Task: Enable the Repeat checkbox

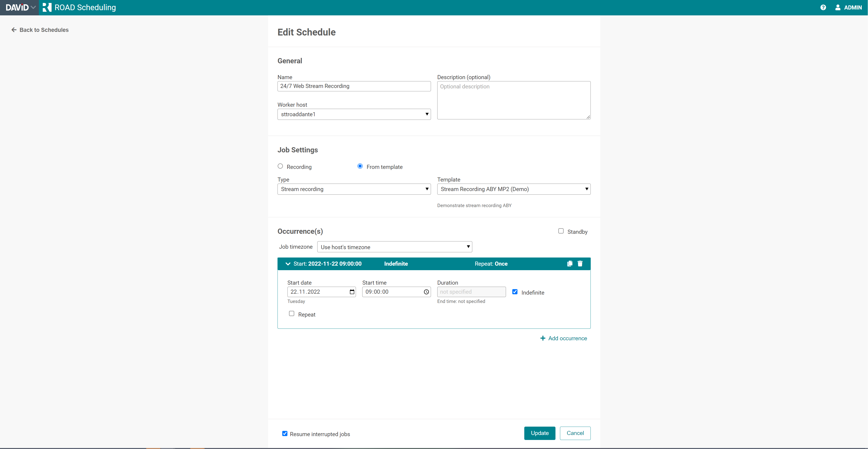Action: coord(292,314)
